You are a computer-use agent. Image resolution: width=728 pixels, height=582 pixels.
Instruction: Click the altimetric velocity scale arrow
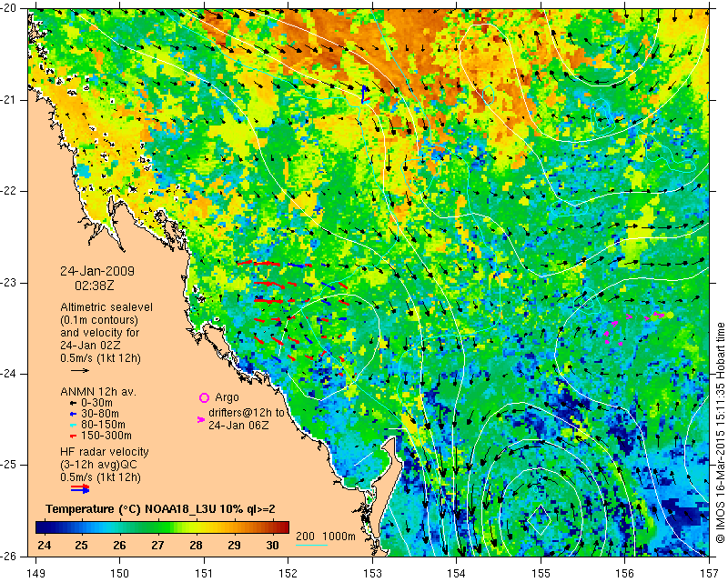pyautogui.click(x=80, y=370)
